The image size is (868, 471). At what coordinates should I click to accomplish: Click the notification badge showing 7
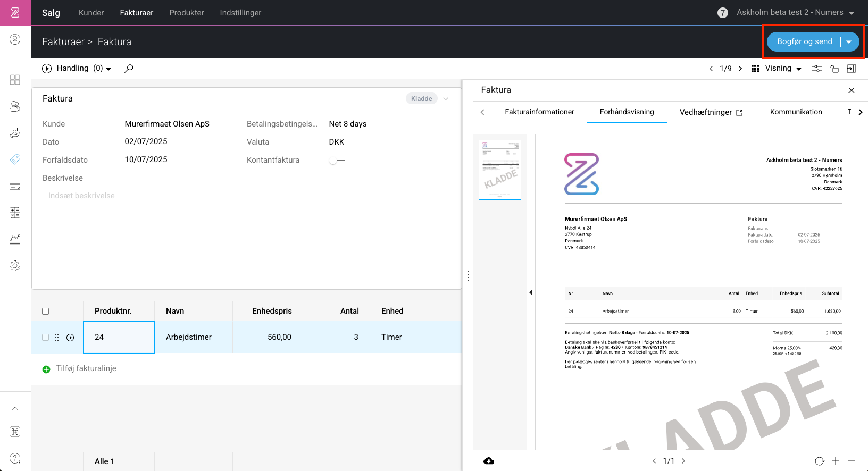point(722,13)
